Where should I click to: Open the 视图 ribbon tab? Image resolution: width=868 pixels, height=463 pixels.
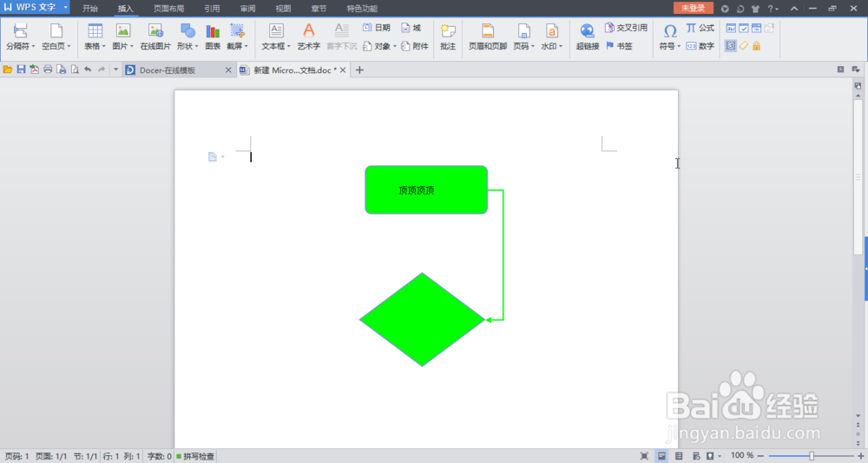(283, 9)
